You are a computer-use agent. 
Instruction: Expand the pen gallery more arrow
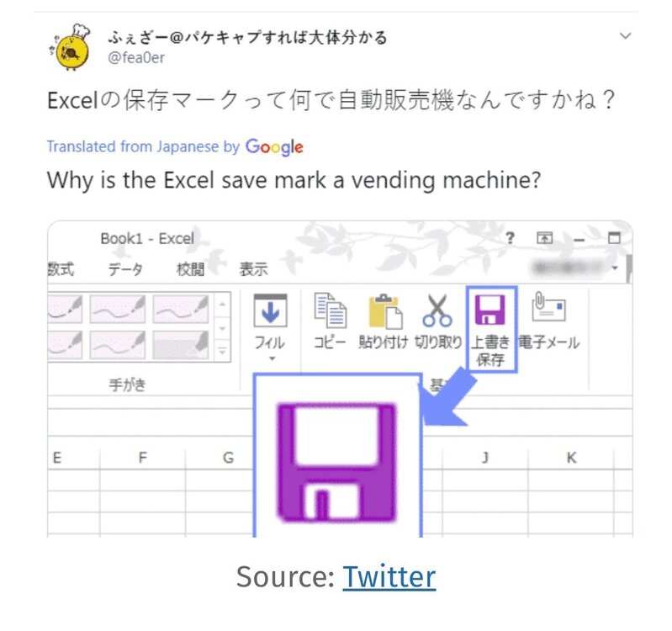tap(222, 351)
